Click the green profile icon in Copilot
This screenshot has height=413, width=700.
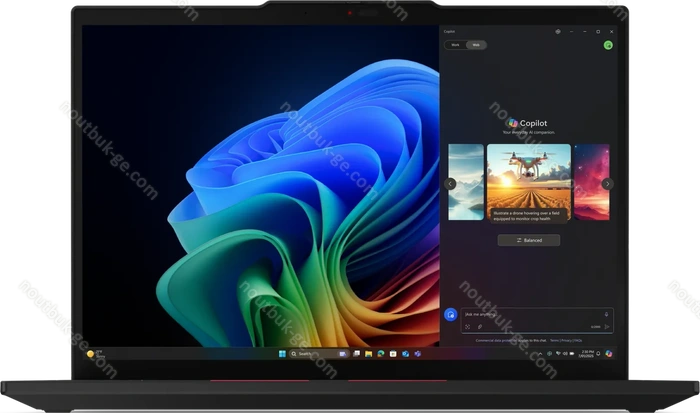pos(608,44)
